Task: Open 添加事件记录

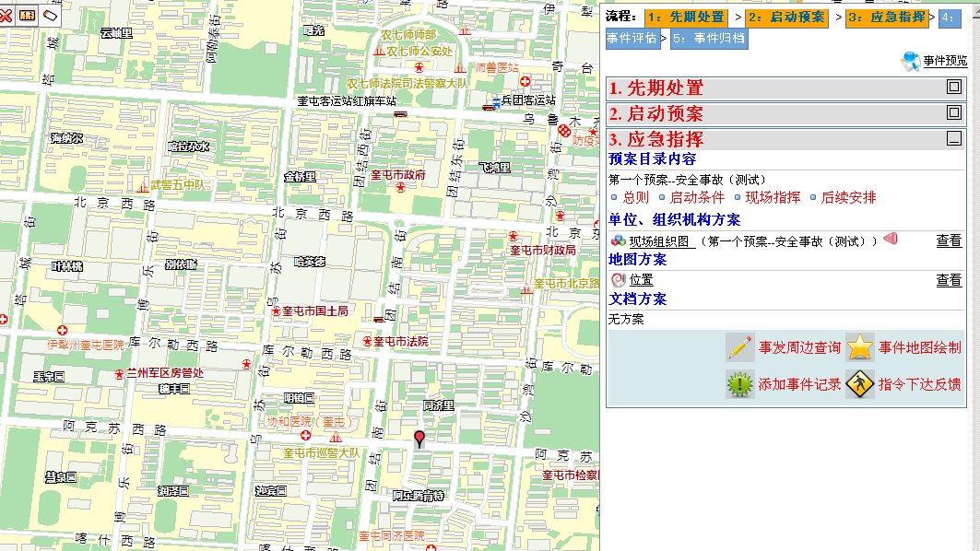Action: pos(799,384)
